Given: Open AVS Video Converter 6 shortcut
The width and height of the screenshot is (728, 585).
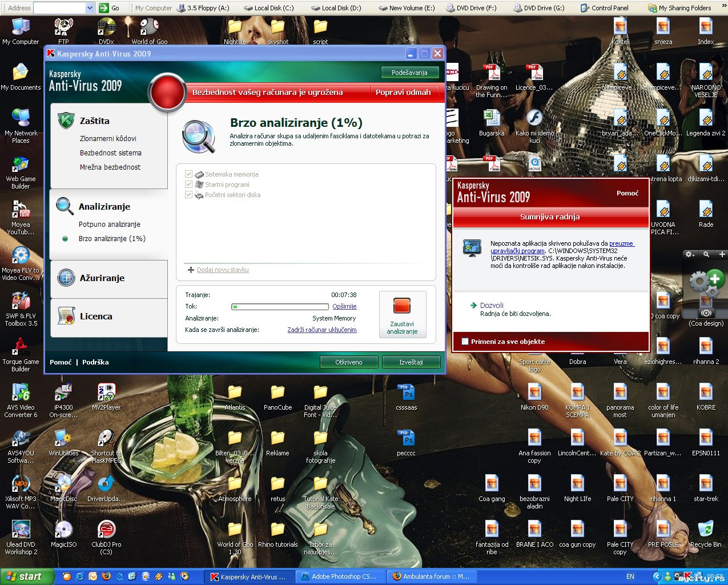Looking at the screenshot, I should [x=21, y=400].
